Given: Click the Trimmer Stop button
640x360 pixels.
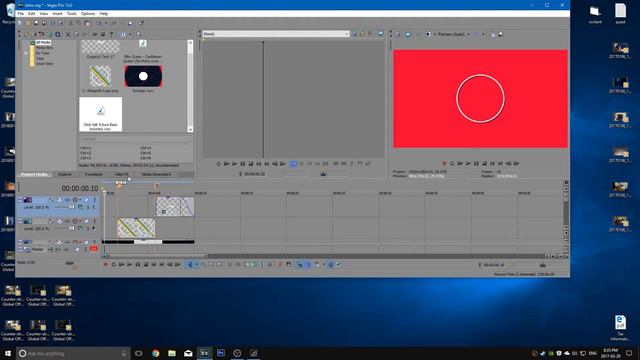Looking at the screenshot, I should point(251,164).
